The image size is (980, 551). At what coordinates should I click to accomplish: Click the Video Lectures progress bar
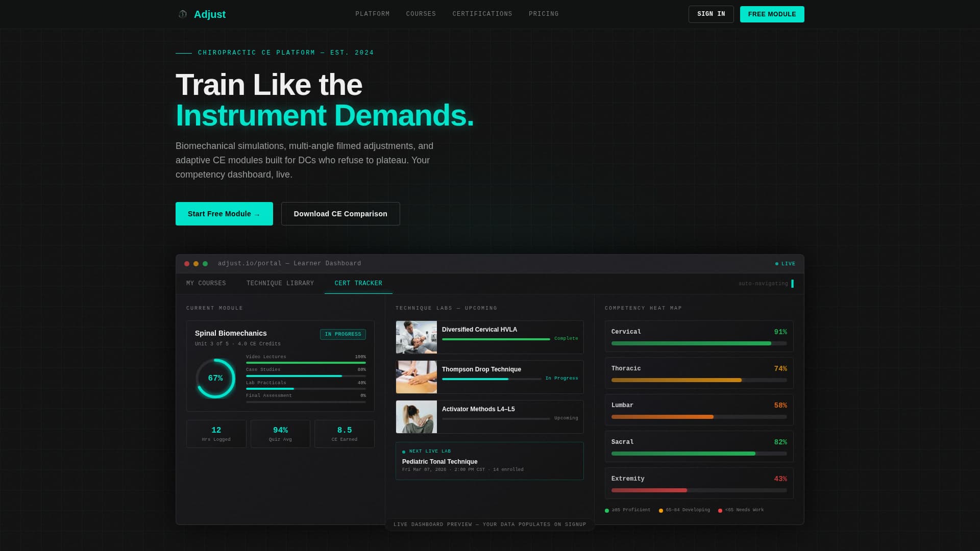click(x=306, y=363)
